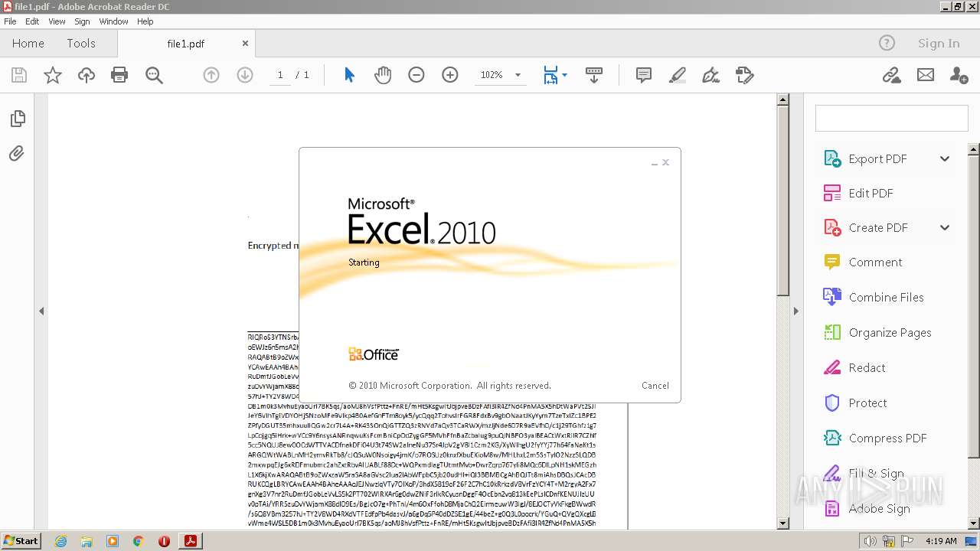The image size is (980, 551).
Task: Go to next page arrow
Action: tap(244, 75)
